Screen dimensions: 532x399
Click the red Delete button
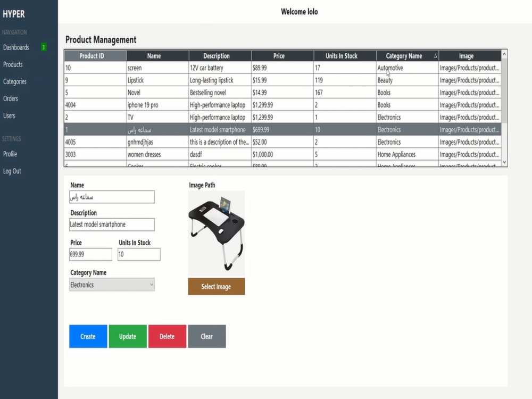point(167,336)
